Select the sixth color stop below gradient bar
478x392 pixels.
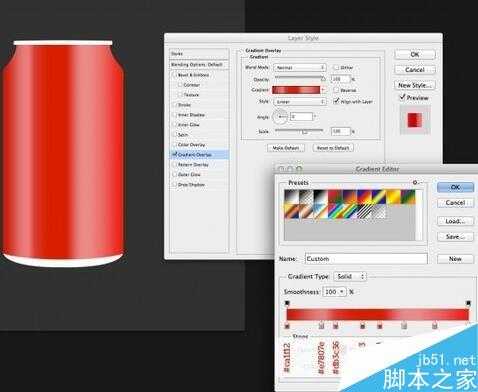click(x=404, y=326)
